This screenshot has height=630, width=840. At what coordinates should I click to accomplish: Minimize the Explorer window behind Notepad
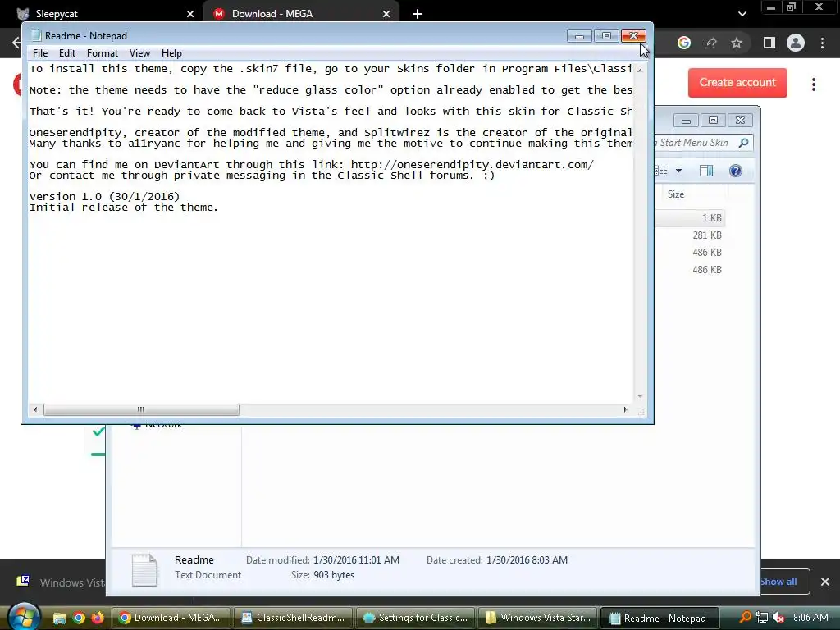coord(686,121)
